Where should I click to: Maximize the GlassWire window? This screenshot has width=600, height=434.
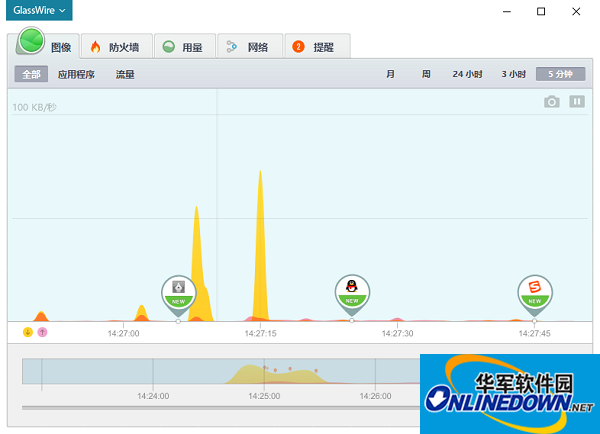[541, 11]
